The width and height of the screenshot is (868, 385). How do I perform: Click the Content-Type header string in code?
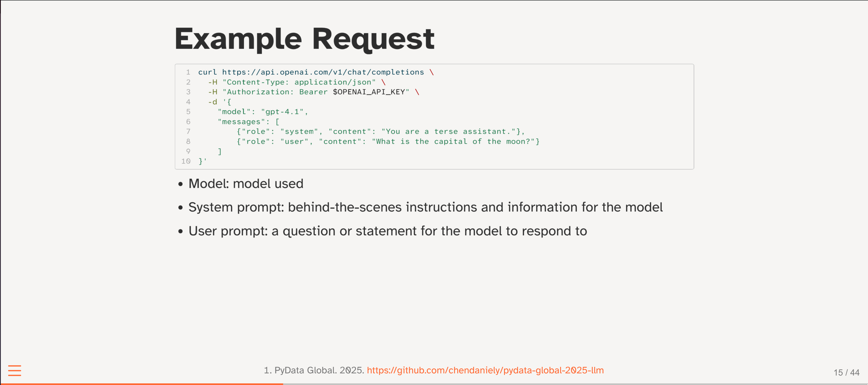point(299,82)
